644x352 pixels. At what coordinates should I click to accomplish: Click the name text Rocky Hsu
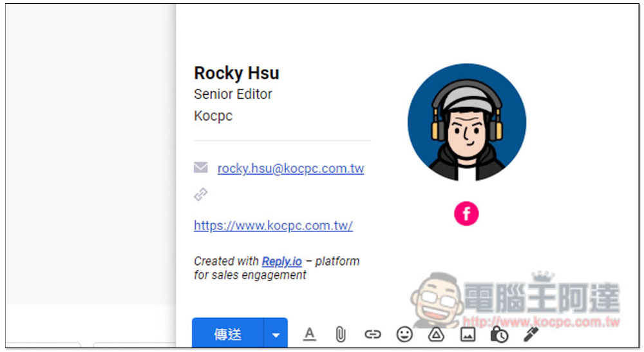click(x=236, y=73)
